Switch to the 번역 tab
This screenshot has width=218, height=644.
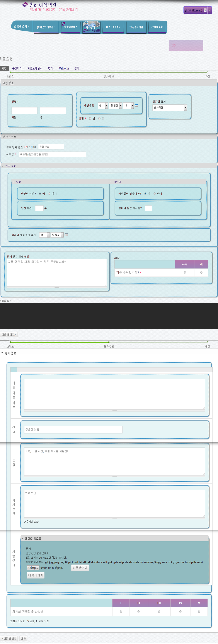point(50,68)
